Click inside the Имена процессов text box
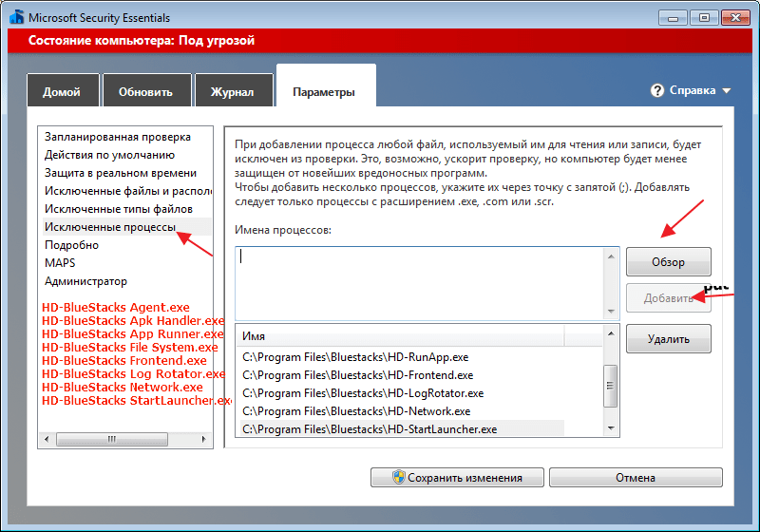 click(420, 283)
